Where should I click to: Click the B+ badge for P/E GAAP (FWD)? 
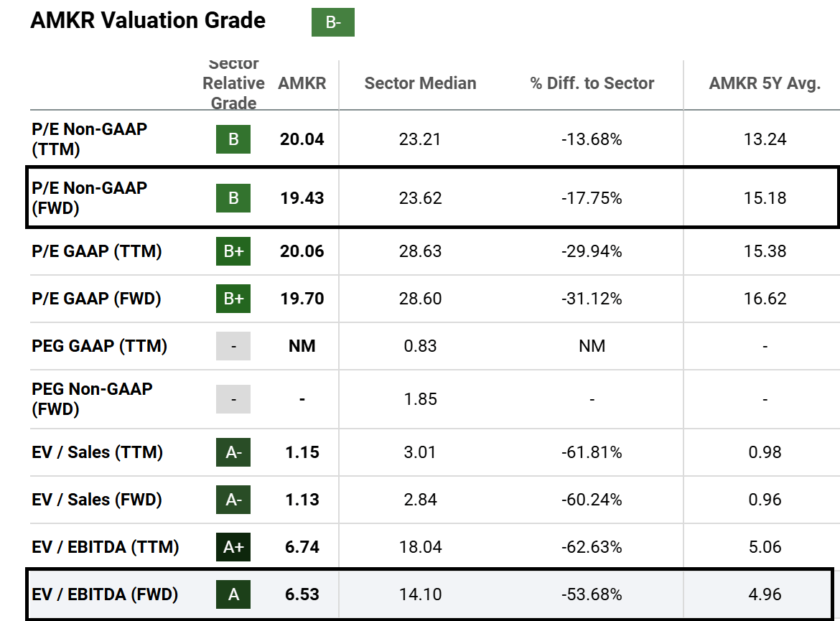pyautogui.click(x=233, y=299)
